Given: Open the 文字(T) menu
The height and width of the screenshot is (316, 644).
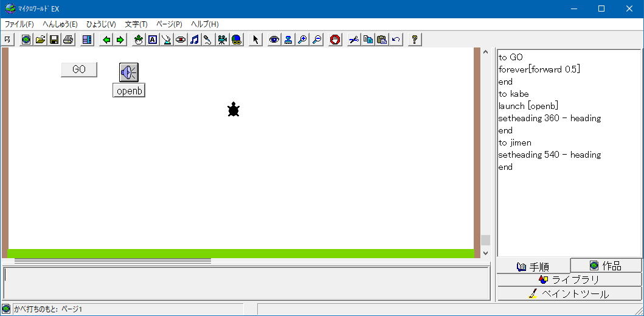Looking at the screenshot, I should [x=136, y=24].
